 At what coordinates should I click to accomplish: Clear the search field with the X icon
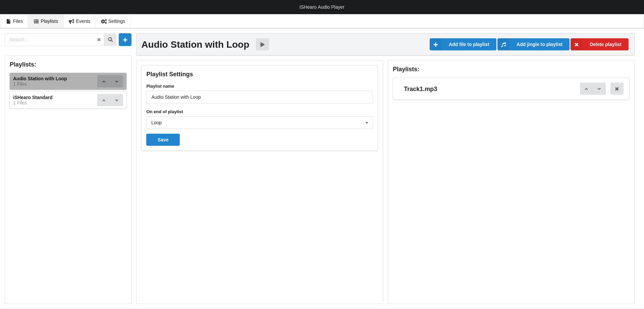[99, 40]
